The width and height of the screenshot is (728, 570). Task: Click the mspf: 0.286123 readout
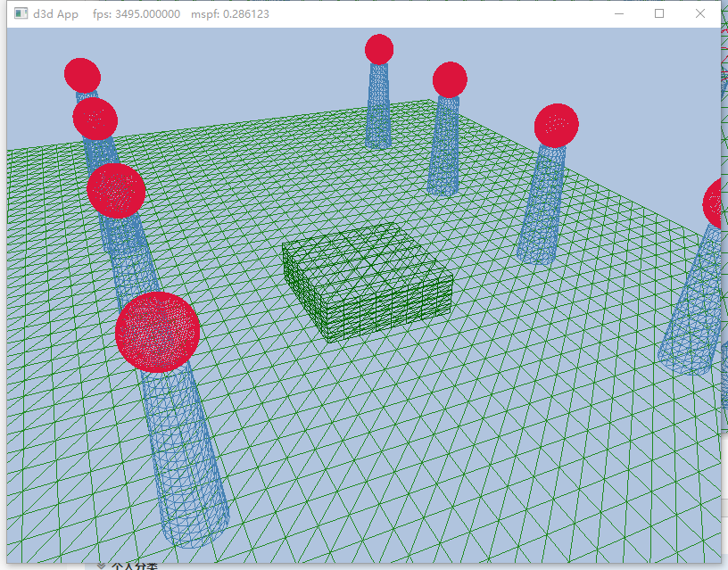[230, 14]
